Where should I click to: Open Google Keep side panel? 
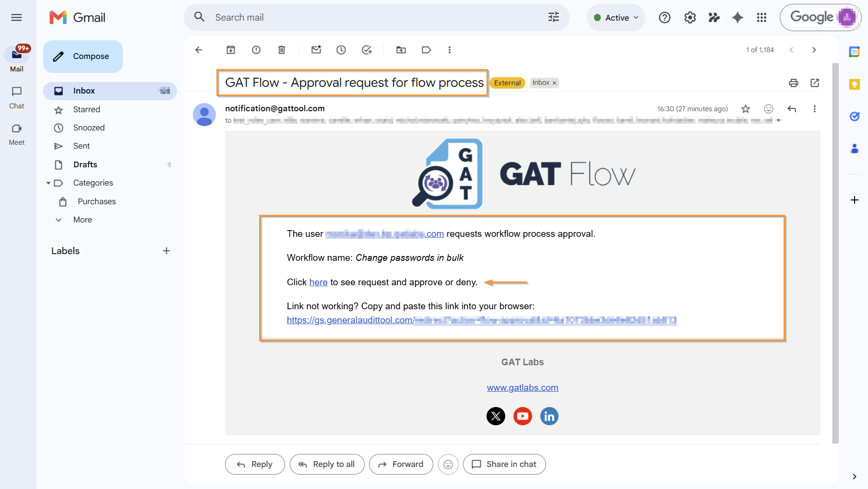[855, 84]
